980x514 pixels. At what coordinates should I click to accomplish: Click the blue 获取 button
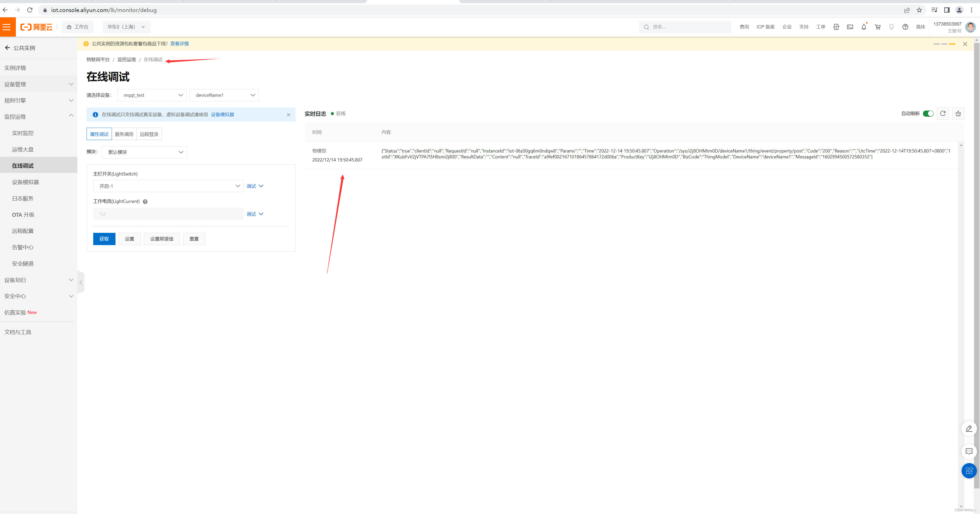tap(104, 239)
